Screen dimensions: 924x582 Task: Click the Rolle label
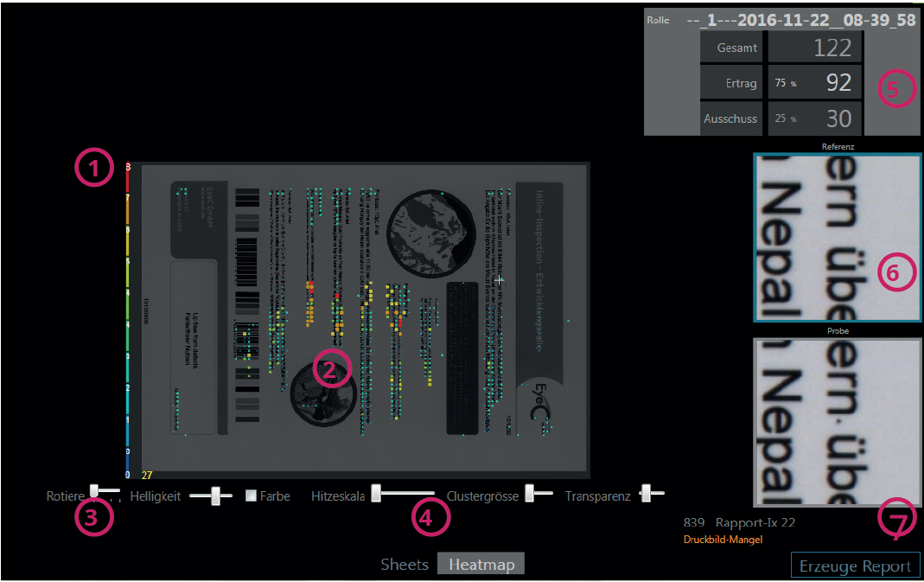pyautogui.click(x=658, y=20)
